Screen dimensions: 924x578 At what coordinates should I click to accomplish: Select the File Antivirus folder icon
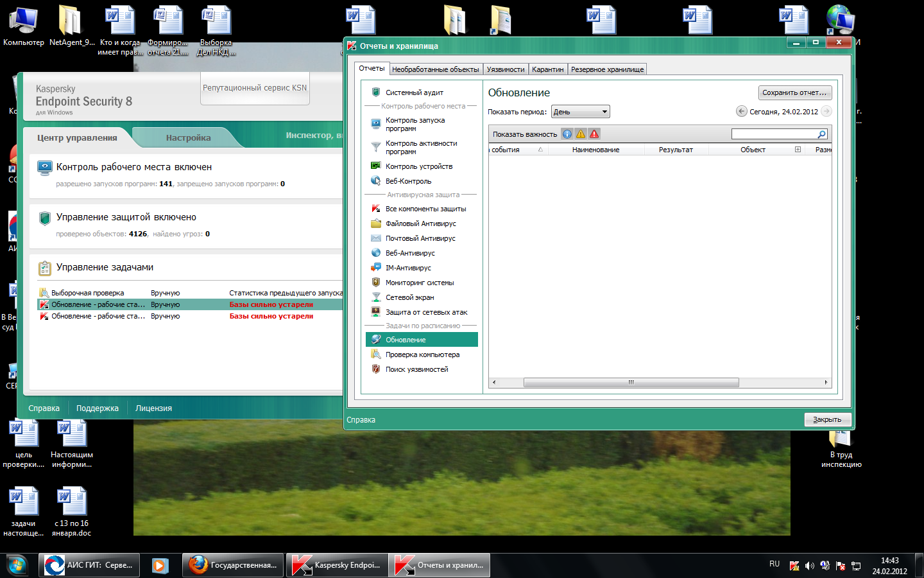coord(376,223)
